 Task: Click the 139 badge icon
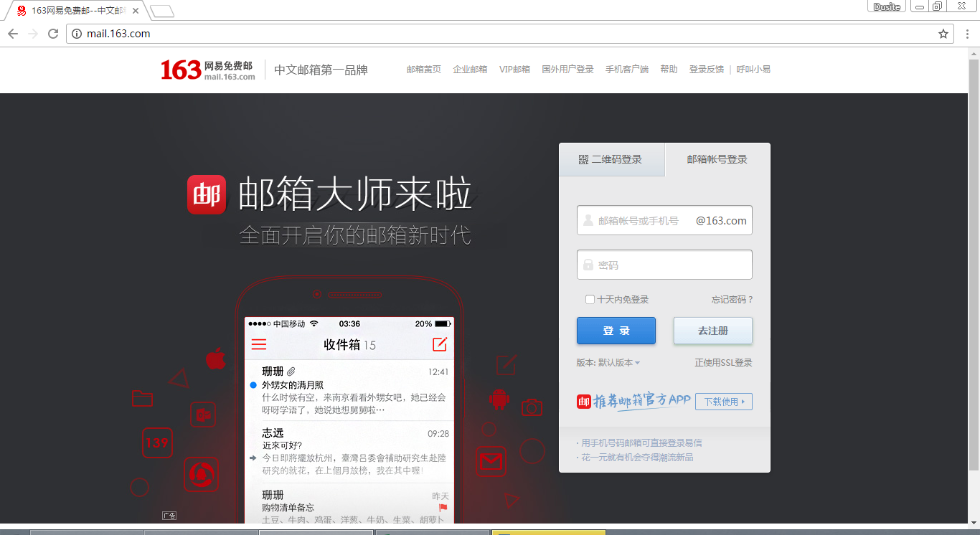[156, 442]
